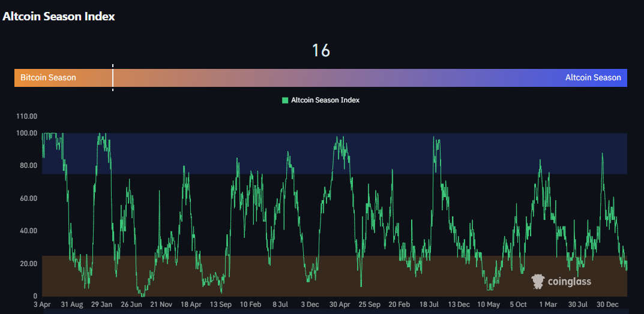Viewport: 644px width, 314px height.
Task: Select the 10 Feb date on x-axis
Action: tap(250, 304)
